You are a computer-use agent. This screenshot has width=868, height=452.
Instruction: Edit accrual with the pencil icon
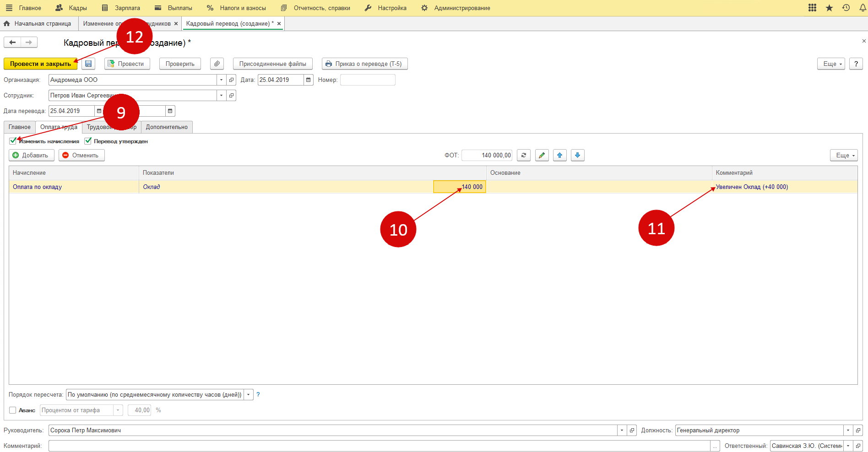tap(542, 155)
